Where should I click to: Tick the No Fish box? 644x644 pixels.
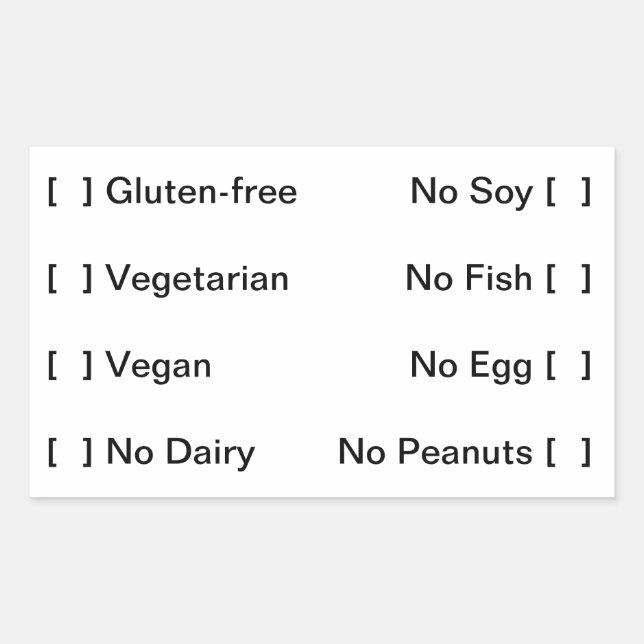[x=568, y=278]
